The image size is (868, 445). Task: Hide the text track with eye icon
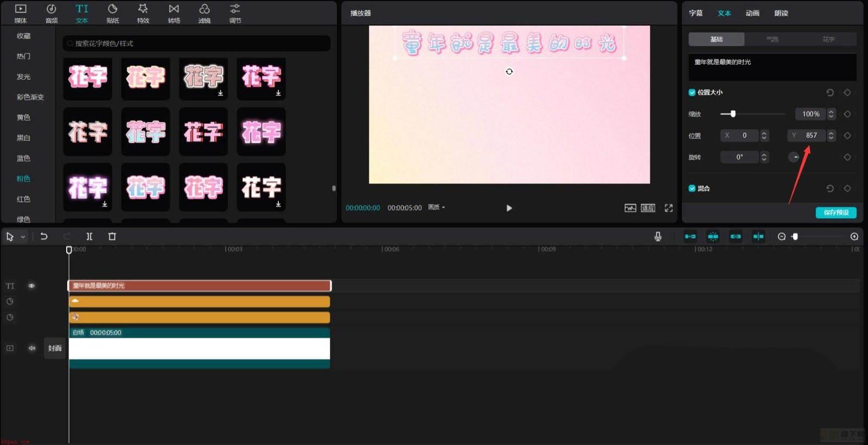tap(31, 286)
